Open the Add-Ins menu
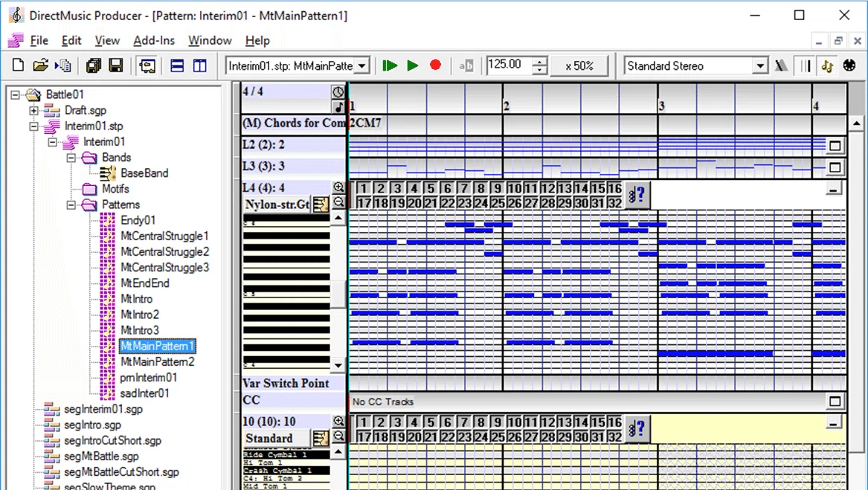 (154, 40)
